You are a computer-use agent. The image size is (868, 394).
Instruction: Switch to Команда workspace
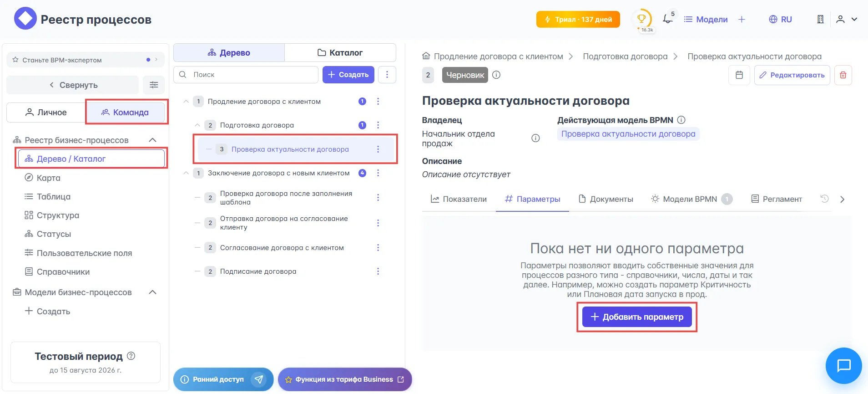[x=125, y=113]
